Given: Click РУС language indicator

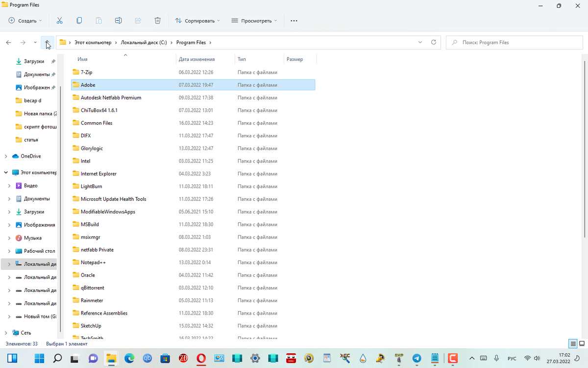Looking at the screenshot, I should pos(512,358).
